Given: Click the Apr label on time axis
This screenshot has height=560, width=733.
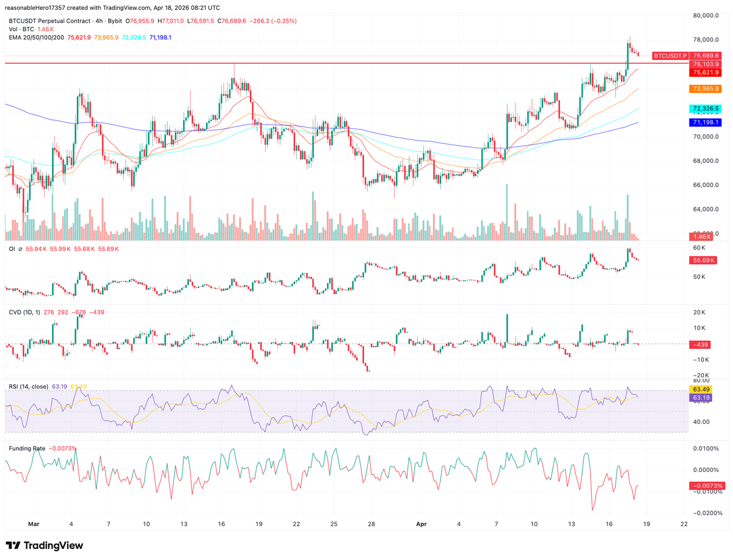Looking at the screenshot, I should pos(420,524).
